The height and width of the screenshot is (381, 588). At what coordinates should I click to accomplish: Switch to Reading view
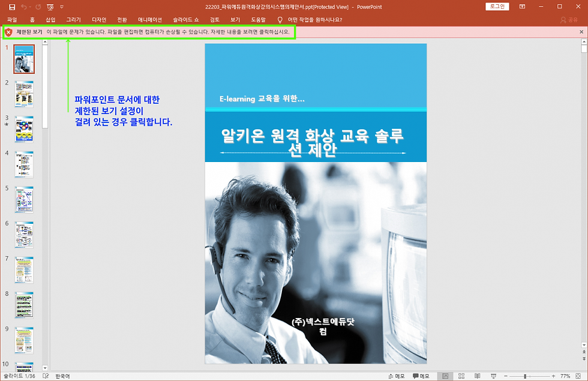(x=478, y=376)
